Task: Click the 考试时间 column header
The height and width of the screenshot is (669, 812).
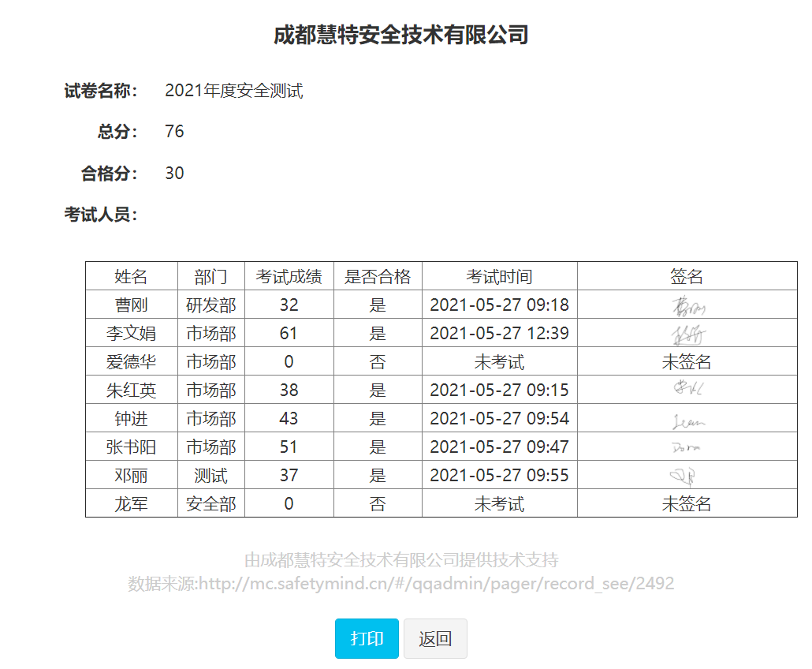Action: coord(499,276)
